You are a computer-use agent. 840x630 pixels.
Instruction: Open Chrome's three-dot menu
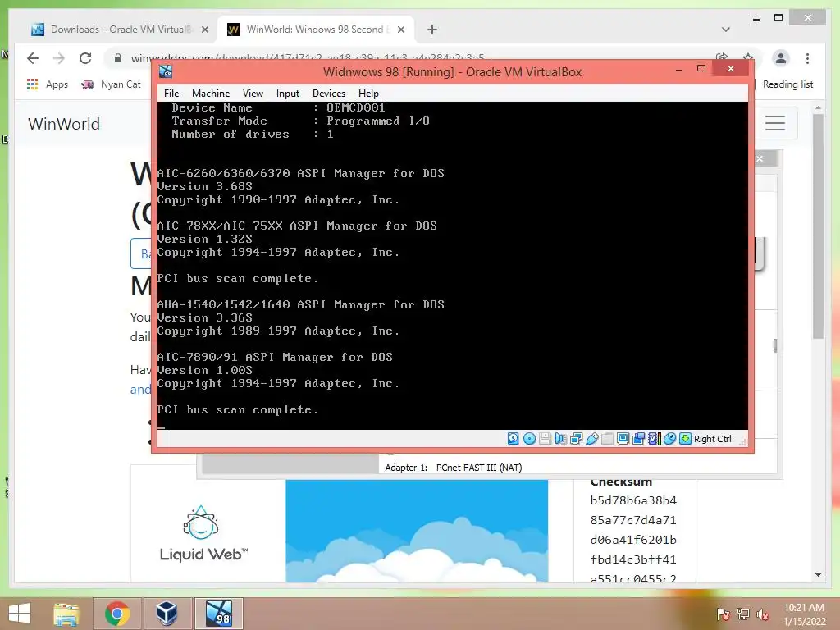coord(807,58)
